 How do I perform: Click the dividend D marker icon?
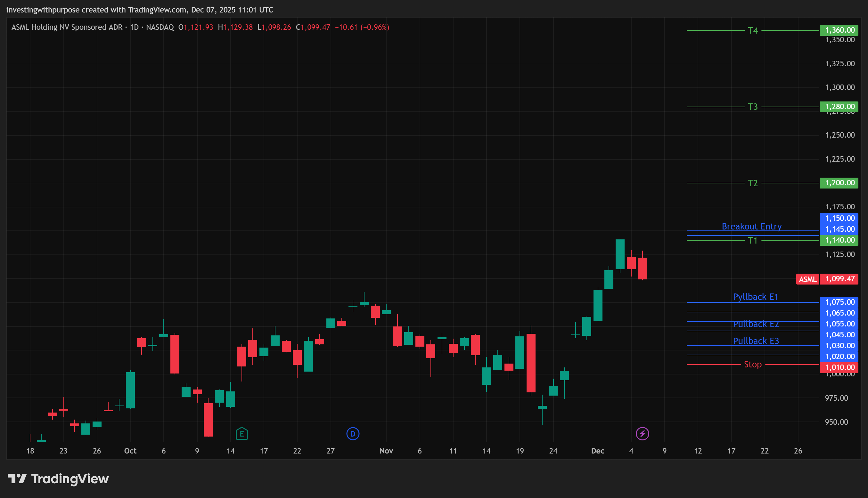[x=353, y=434]
